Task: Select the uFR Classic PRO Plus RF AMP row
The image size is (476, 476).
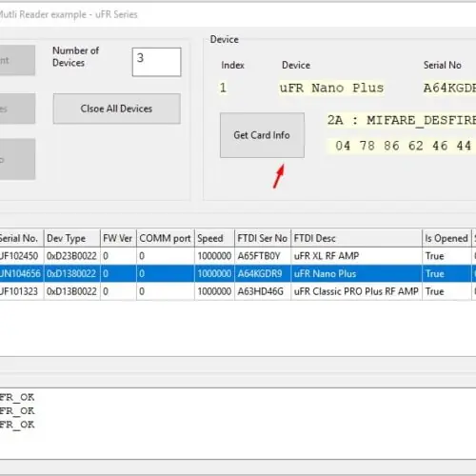Action: (238, 291)
